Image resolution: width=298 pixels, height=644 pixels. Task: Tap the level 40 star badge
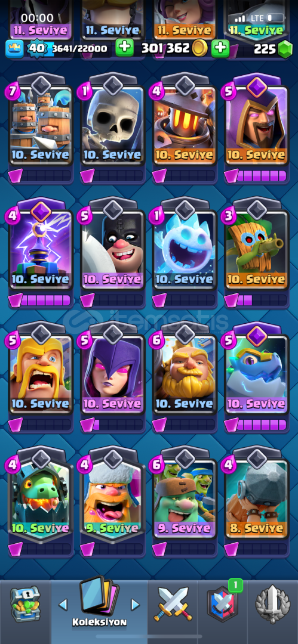[x=36, y=48]
